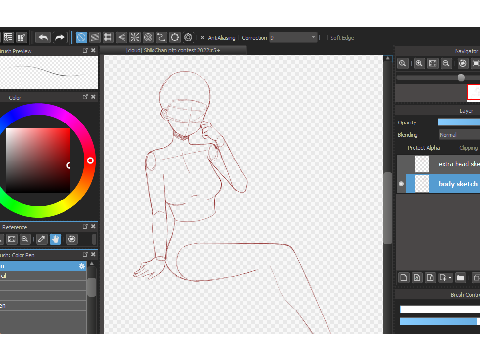Click the Reference fit-to-window icon
The width and height of the screenshot is (480, 360).
[12, 239]
